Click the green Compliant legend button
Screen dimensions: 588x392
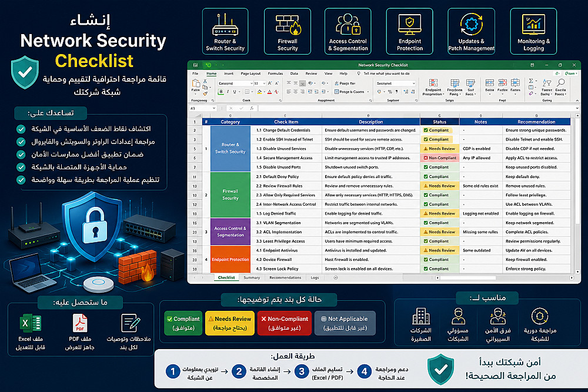(x=183, y=323)
